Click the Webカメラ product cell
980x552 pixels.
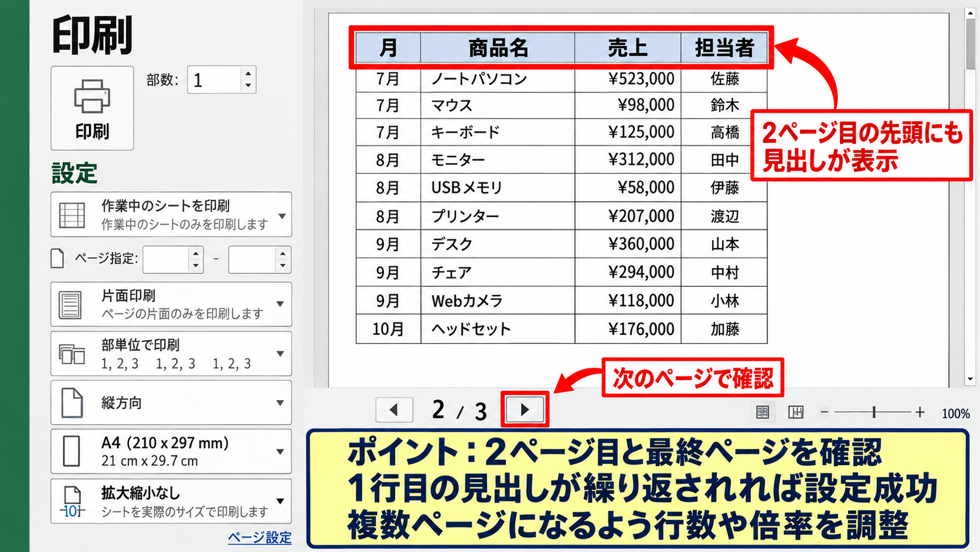point(498,301)
